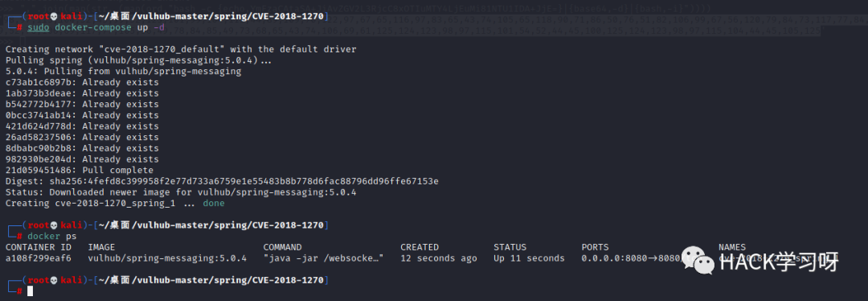Viewport: 868px width, 301px height.
Task: Click the CONTAINER ID column header
Action: pos(39,247)
